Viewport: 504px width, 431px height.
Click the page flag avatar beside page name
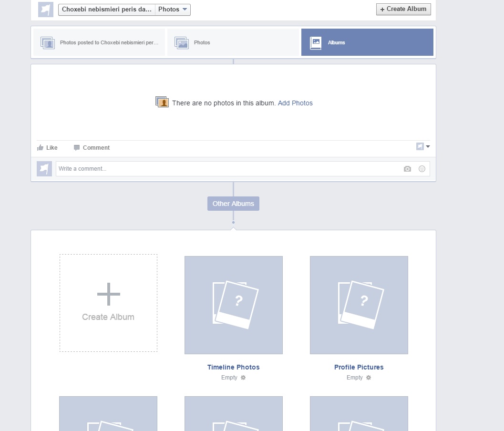[46, 10]
